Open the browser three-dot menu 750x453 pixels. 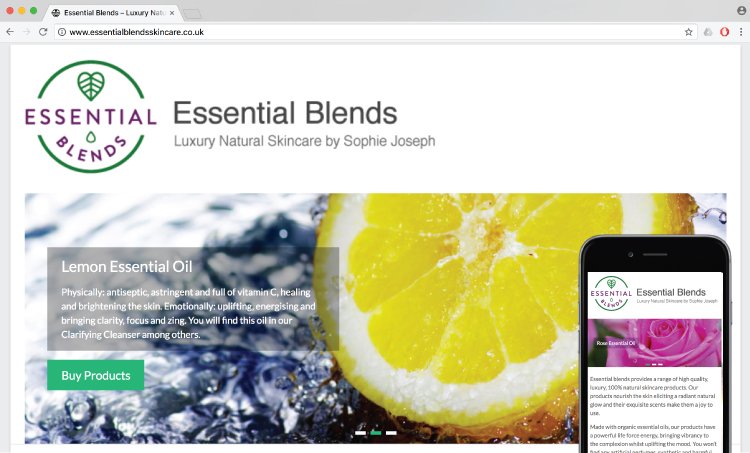click(741, 32)
